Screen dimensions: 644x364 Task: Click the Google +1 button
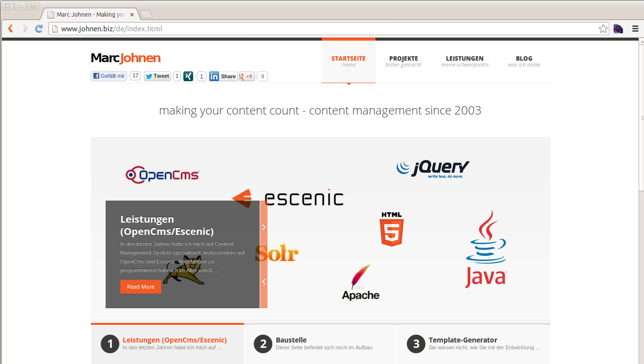coord(246,76)
